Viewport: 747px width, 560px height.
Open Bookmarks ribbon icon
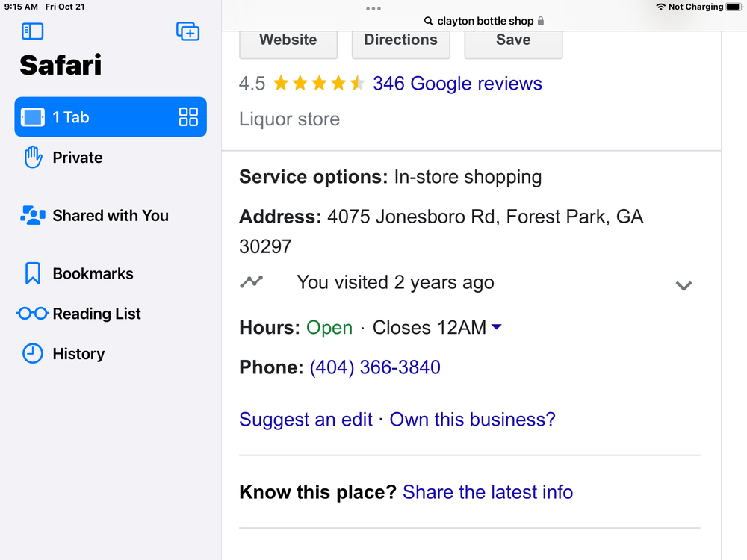(33, 273)
